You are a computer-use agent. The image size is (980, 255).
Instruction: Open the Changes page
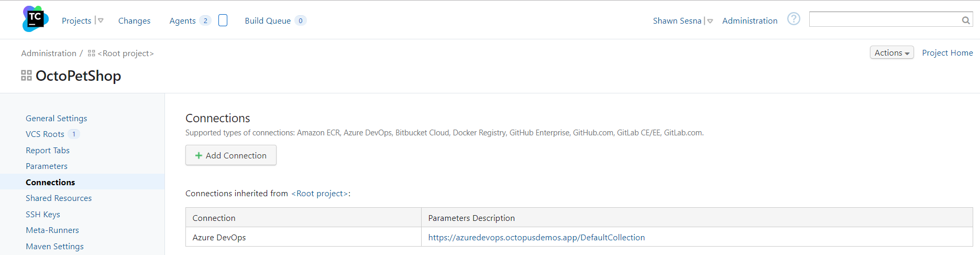pos(134,20)
